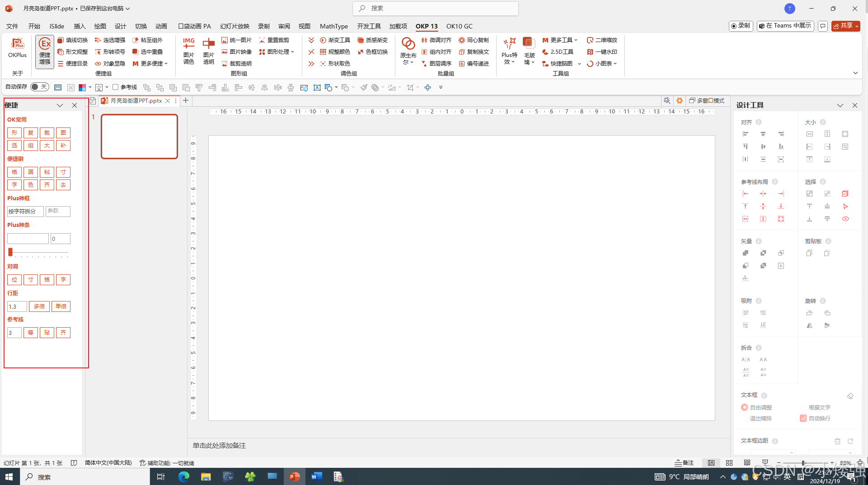
Task: Click the 粘 button under 便捷刷
Action: 47,172
